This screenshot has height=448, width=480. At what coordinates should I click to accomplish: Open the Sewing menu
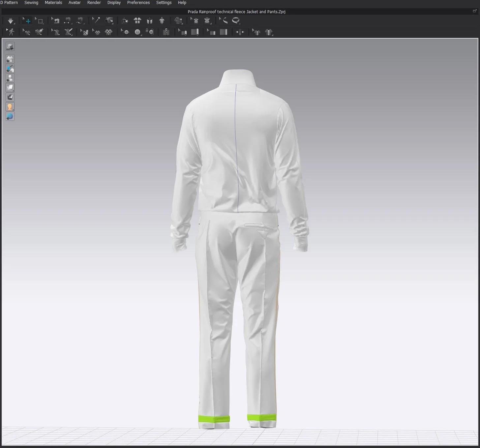[x=31, y=3]
